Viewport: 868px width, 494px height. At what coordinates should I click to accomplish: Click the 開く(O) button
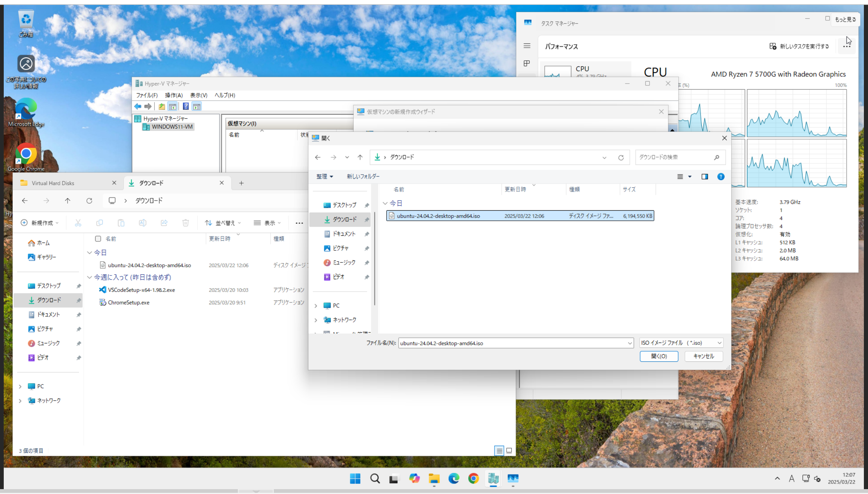coord(659,356)
